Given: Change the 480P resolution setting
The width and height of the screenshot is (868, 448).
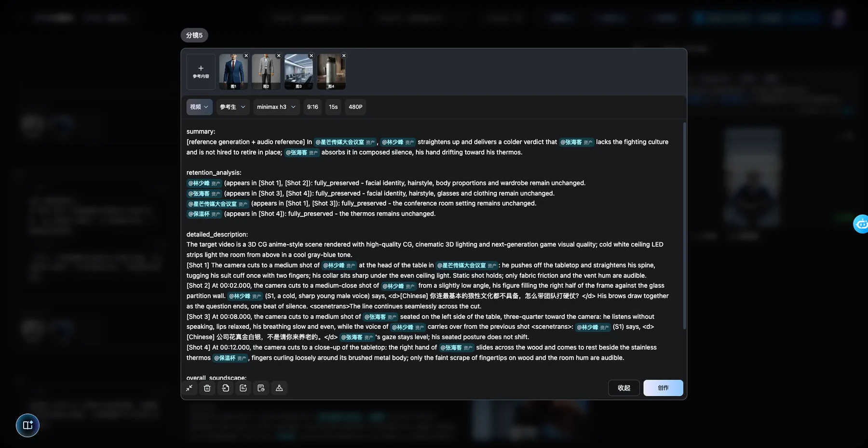Looking at the screenshot, I should (355, 107).
